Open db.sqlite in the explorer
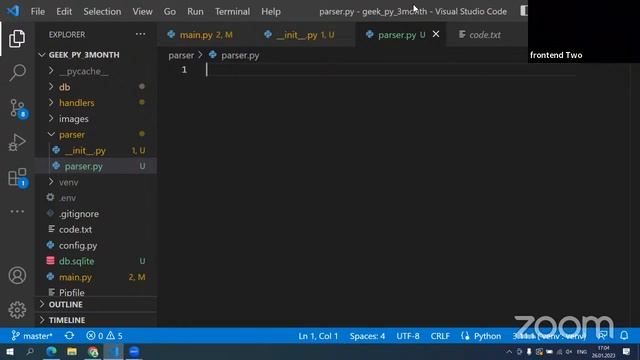This screenshot has width=640, height=360. (x=76, y=261)
